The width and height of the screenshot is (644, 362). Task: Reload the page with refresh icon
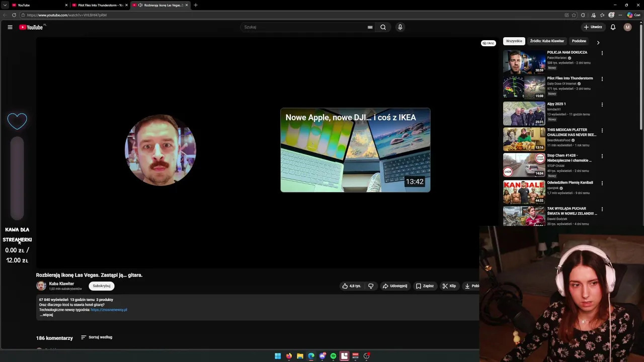[14, 15]
